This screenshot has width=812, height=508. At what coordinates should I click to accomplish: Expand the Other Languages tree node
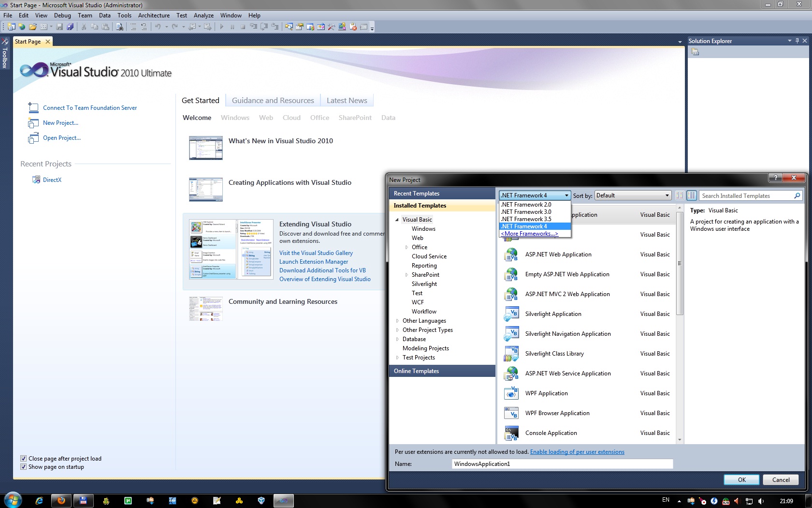tap(397, 321)
